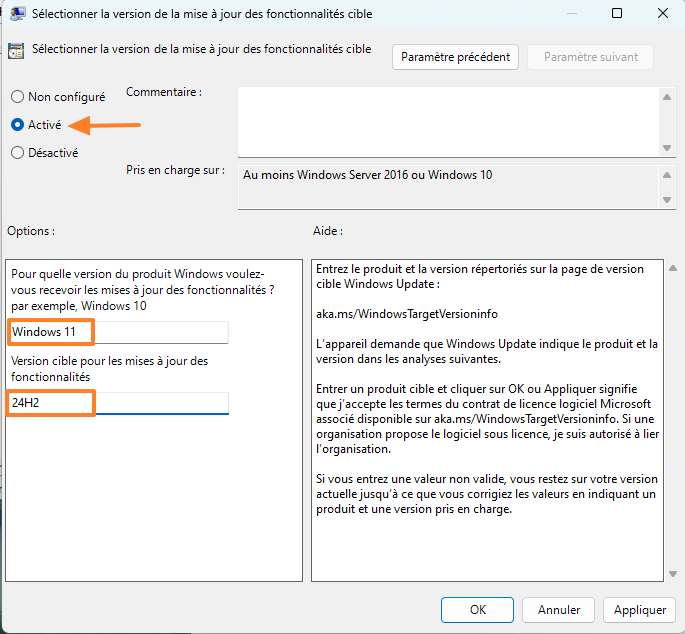The height and width of the screenshot is (634, 685).
Task: Click the Aide panel scroll down arrow
Action: (x=673, y=574)
